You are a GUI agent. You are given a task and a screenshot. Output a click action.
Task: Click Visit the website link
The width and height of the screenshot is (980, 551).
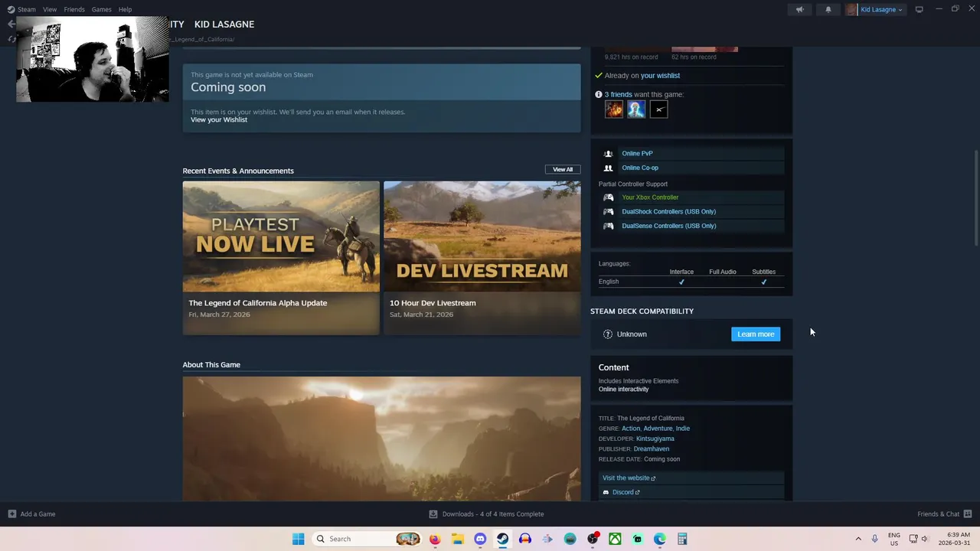629,478
